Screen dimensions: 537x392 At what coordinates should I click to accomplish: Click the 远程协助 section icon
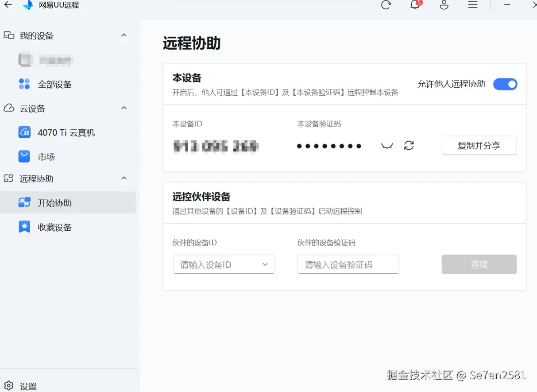tap(9, 179)
